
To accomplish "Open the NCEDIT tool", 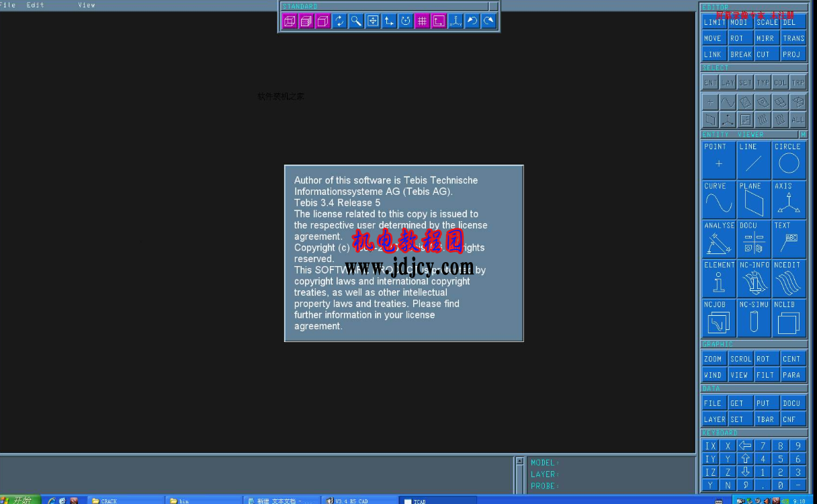I will click(789, 279).
